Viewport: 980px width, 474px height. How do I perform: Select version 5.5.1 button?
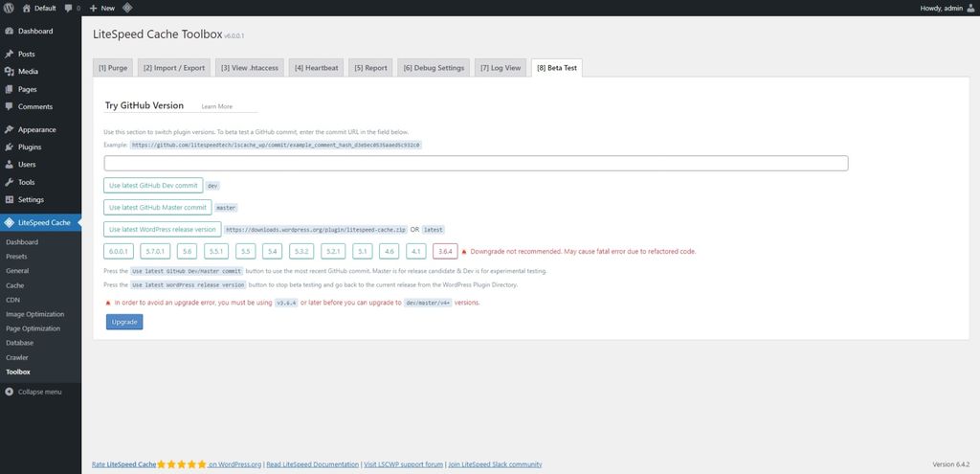click(217, 252)
